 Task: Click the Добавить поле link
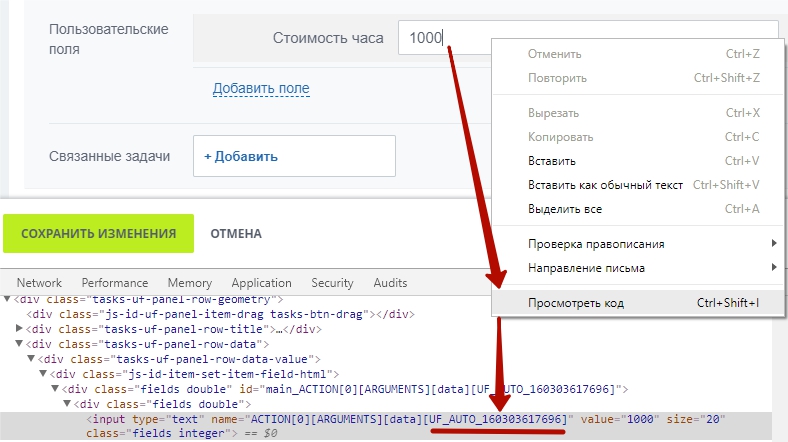point(261,89)
